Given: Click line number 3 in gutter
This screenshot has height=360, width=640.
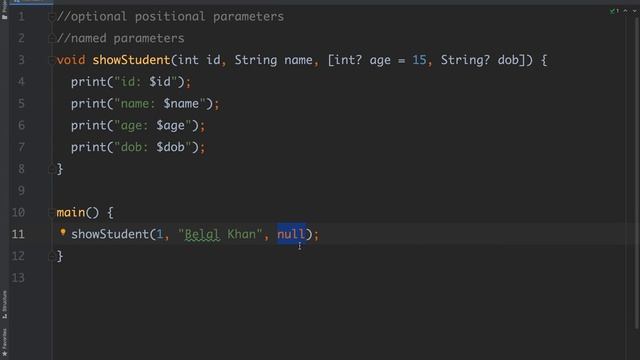Looking at the screenshot, I should click(21, 60).
